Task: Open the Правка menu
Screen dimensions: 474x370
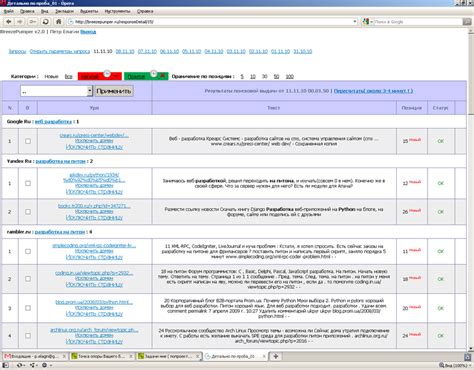Action: tap(27, 11)
